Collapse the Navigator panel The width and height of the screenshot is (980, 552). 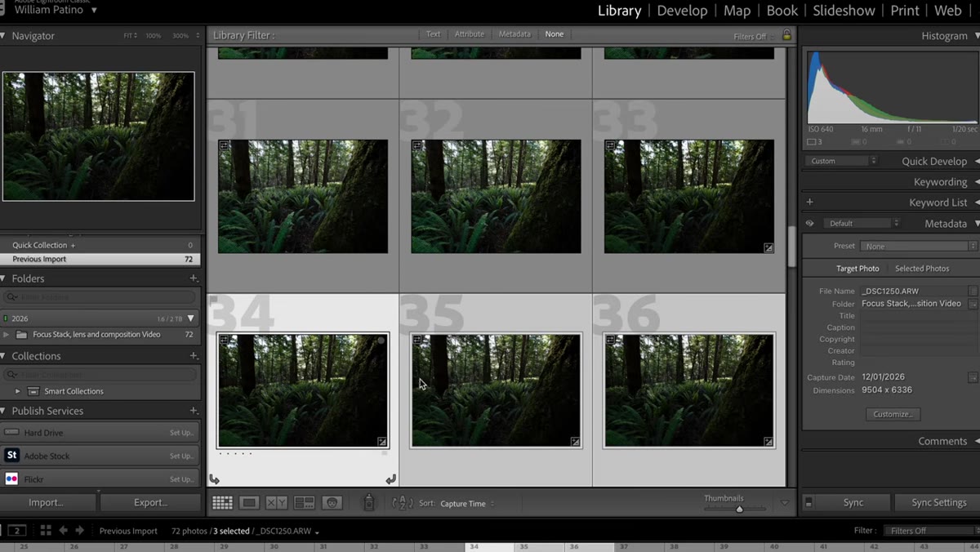click(3, 36)
